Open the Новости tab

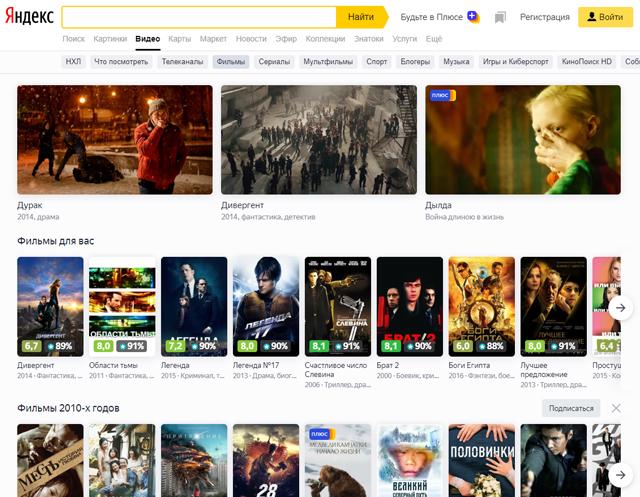tap(251, 39)
